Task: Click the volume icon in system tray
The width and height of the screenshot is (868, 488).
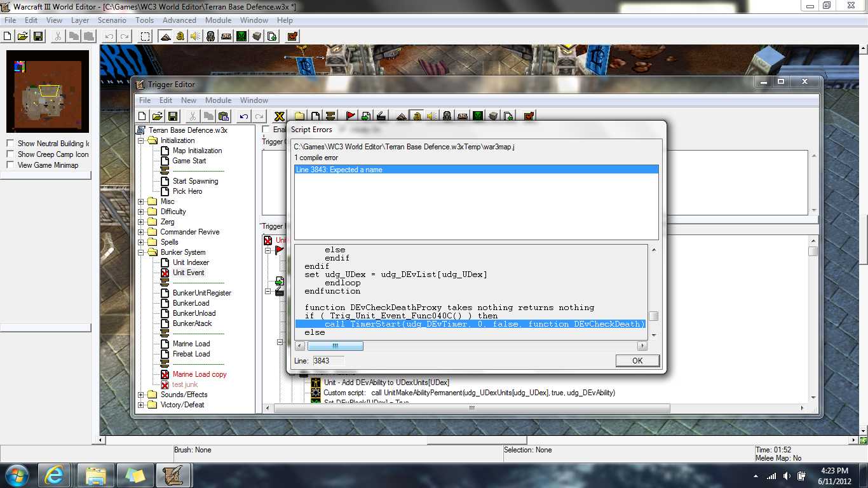Action: click(787, 476)
